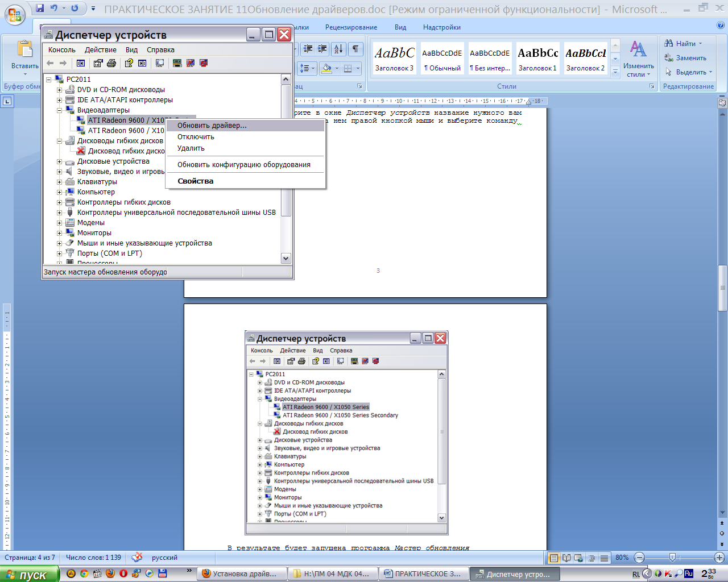Click tab stop selector left of ruler

[x=7, y=102]
